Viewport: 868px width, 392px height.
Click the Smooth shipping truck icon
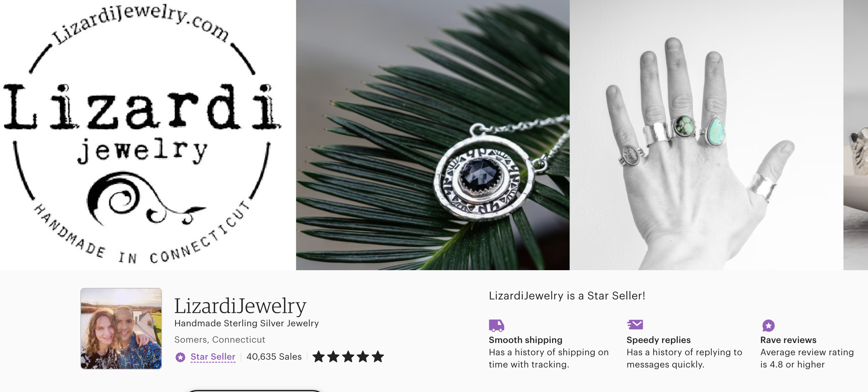[x=496, y=325]
